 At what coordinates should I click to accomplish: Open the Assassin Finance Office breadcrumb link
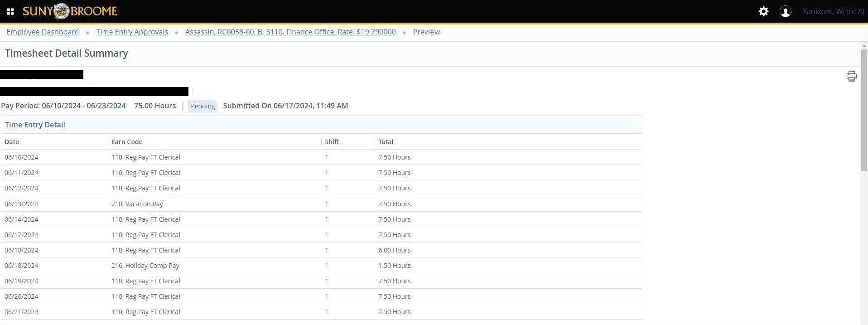[290, 32]
